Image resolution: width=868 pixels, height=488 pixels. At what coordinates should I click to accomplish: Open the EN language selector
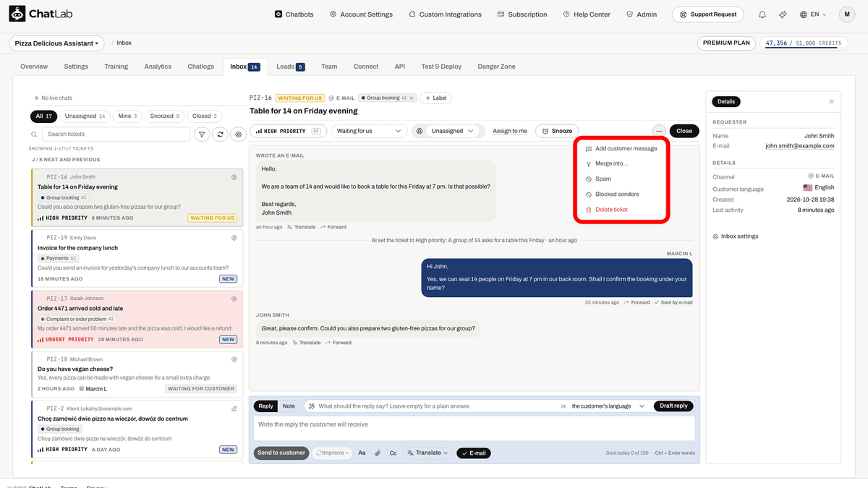(x=813, y=14)
